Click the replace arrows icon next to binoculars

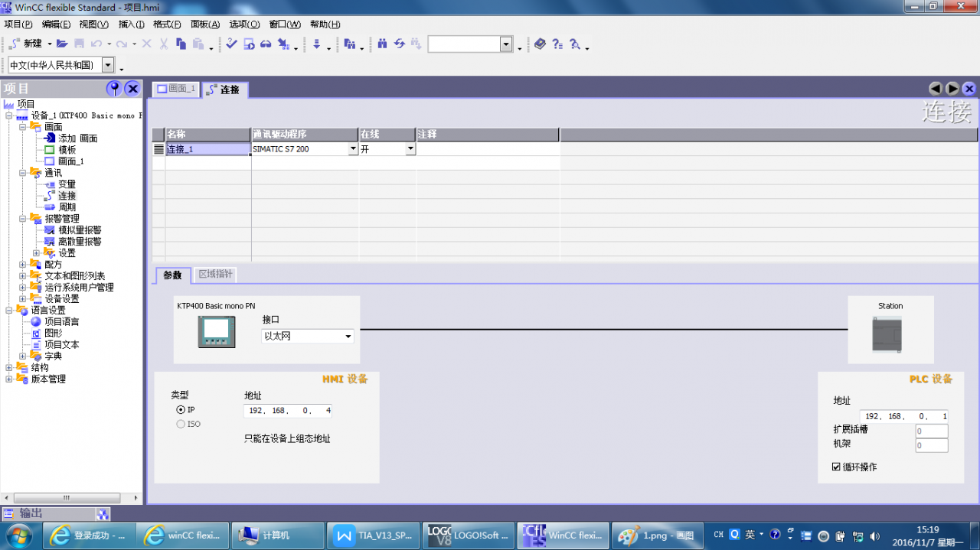pyautogui.click(x=399, y=44)
